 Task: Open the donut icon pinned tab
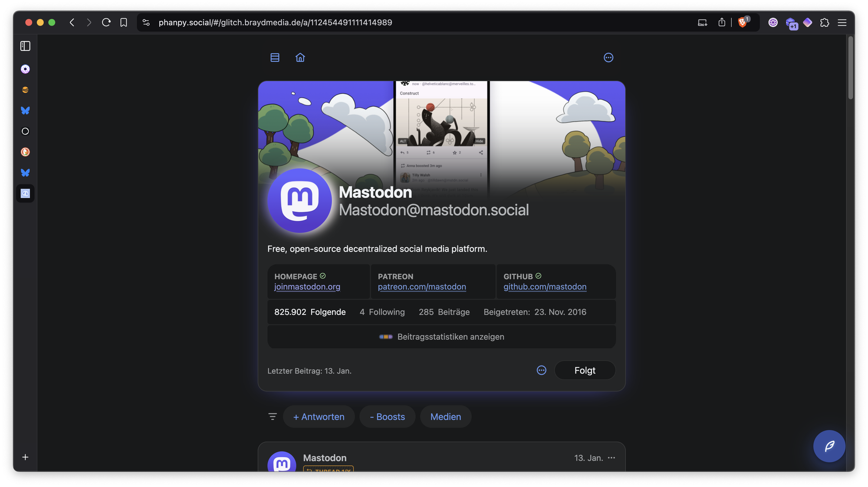point(25,69)
